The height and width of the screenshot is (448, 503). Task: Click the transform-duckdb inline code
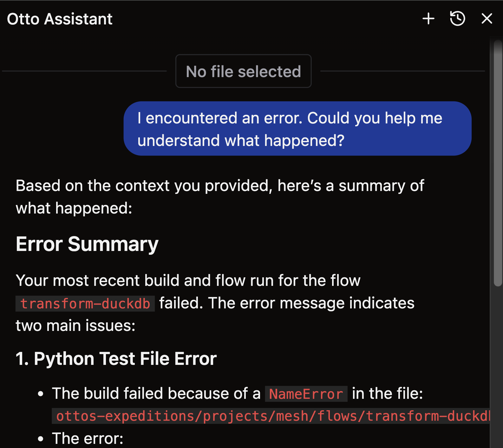click(85, 304)
